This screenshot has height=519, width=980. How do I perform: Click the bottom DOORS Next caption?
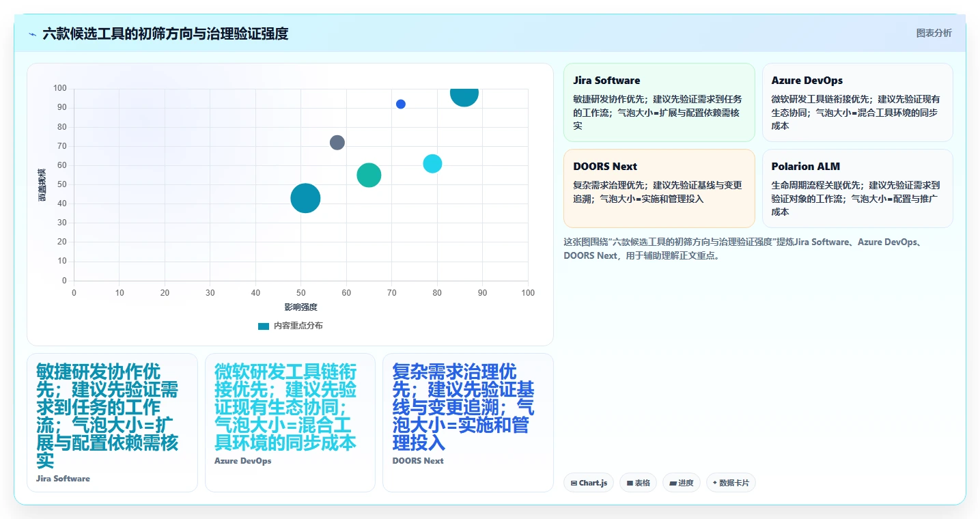pyautogui.click(x=418, y=461)
